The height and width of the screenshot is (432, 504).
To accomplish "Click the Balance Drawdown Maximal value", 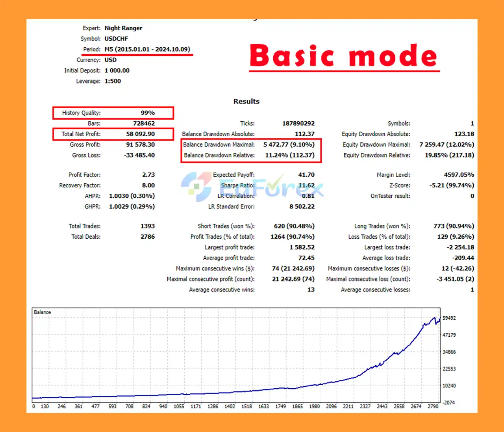I will (x=289, y=145).
